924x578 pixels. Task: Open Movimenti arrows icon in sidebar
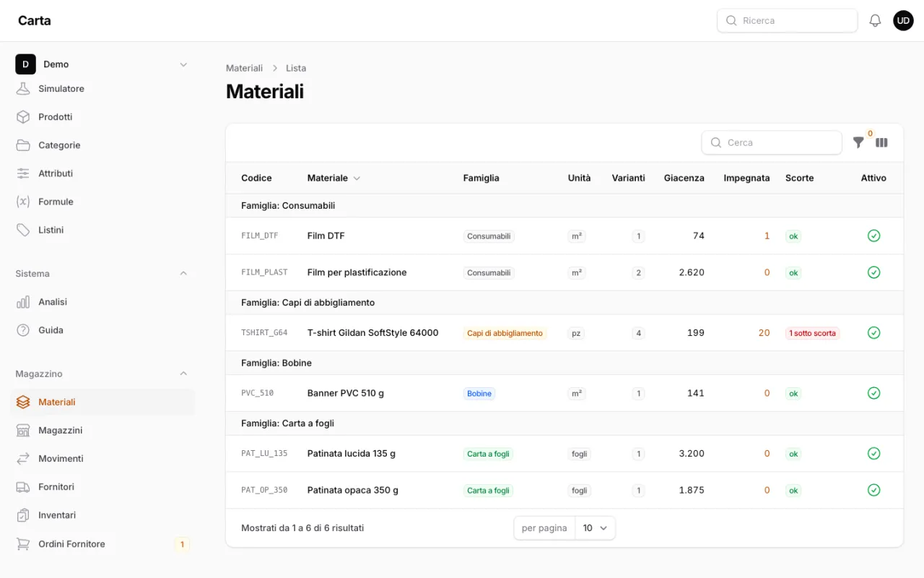point(23,459)
